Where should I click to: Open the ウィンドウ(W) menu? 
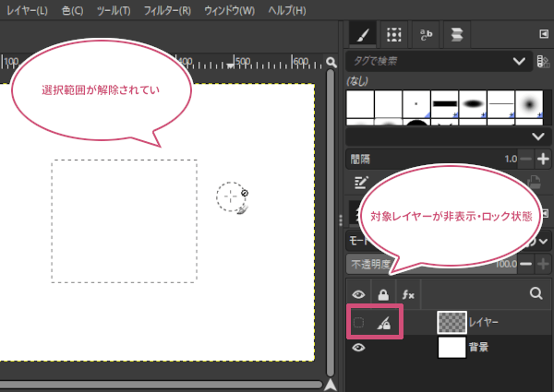(x=229, y=10)
